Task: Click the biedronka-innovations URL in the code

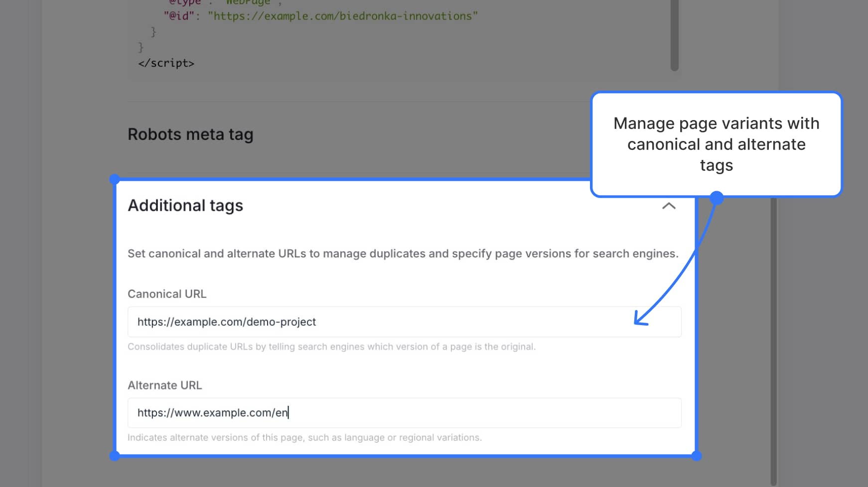Action: (x=343, y=16)
